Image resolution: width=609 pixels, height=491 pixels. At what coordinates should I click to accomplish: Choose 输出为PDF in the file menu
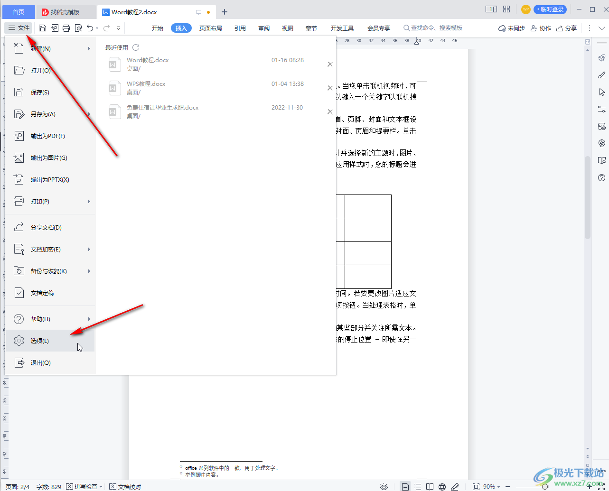tap(51, 136)
